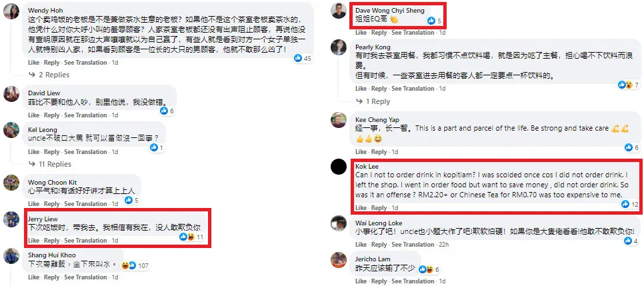Reply to Jericho Lam's comment

[379, 281]
